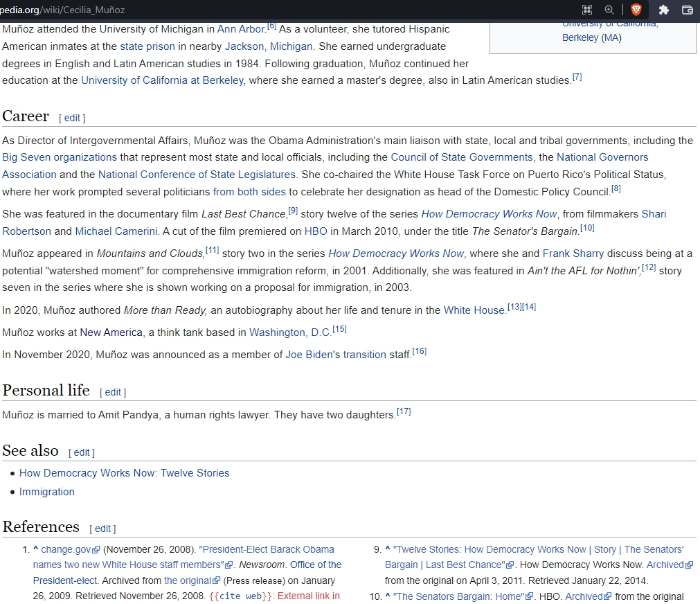This screenshot has width=700, height=604.
Task: Open 'Twelve Stories: How Democracy Works Now' reference
Action: click(x=535, y=557)
